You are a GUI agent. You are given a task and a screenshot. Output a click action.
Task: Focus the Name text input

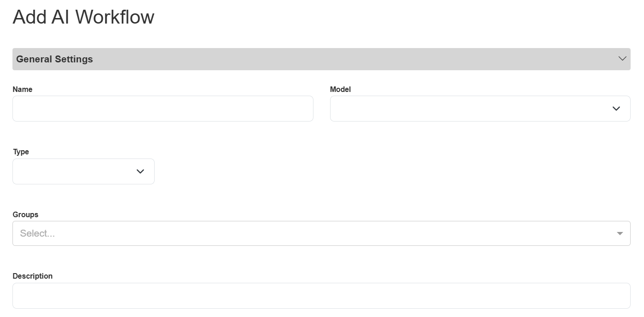[x=163, y=109]
